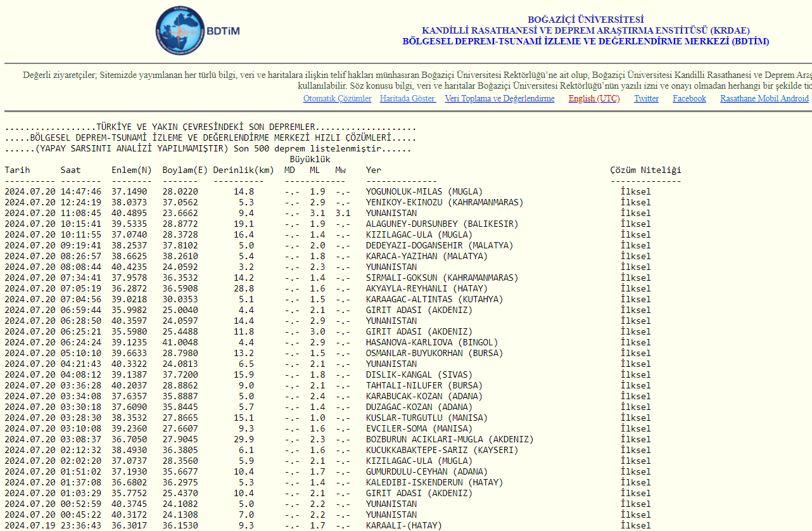Click the Çözüm Niteliği column header

click(645, 170)
